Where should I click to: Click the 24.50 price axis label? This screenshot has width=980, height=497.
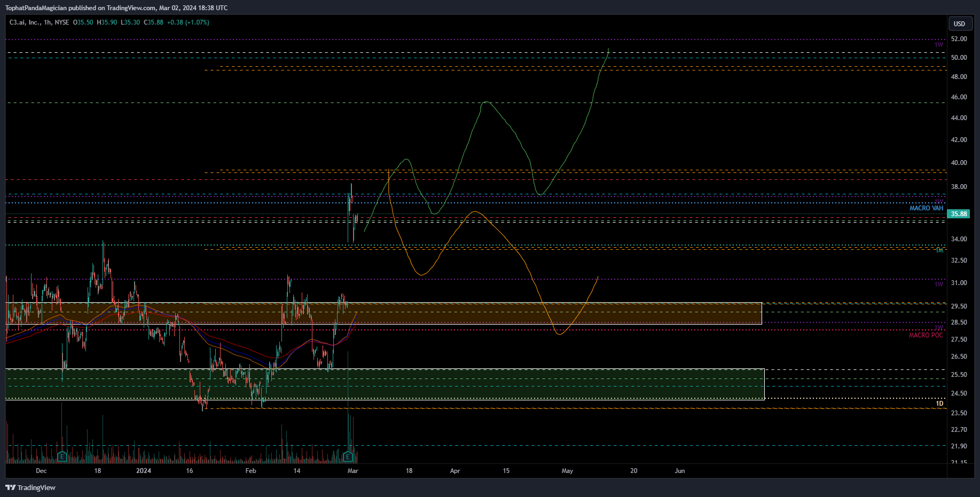[959, 393]
